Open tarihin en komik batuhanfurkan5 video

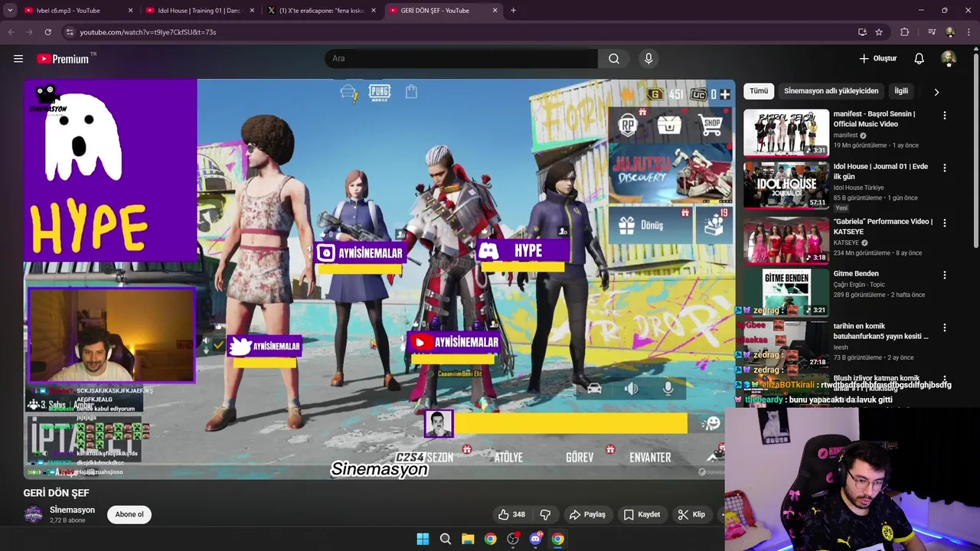880,331
